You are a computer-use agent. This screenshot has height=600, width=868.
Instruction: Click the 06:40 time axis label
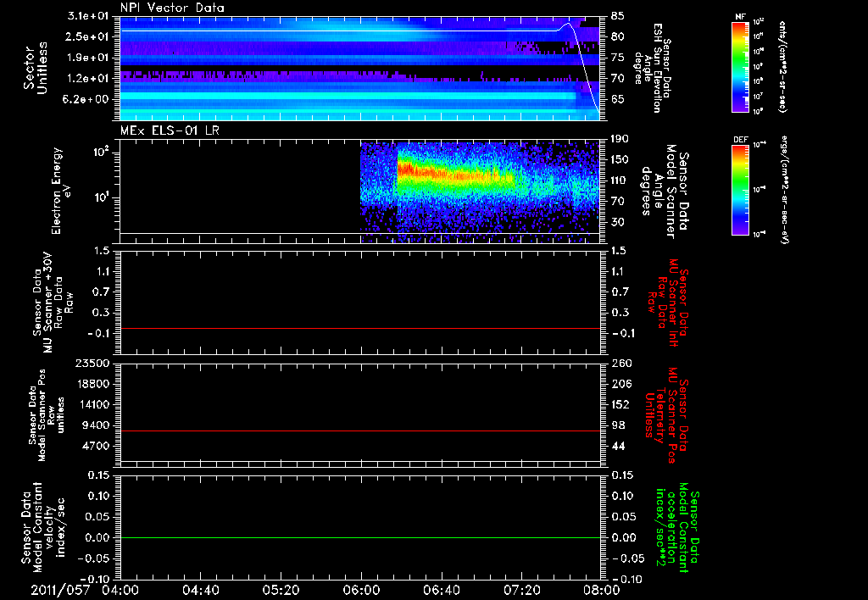coord(441,589)
